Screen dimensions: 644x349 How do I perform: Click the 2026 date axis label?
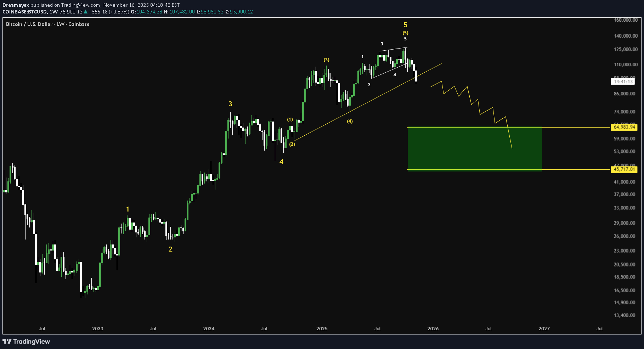433,329
